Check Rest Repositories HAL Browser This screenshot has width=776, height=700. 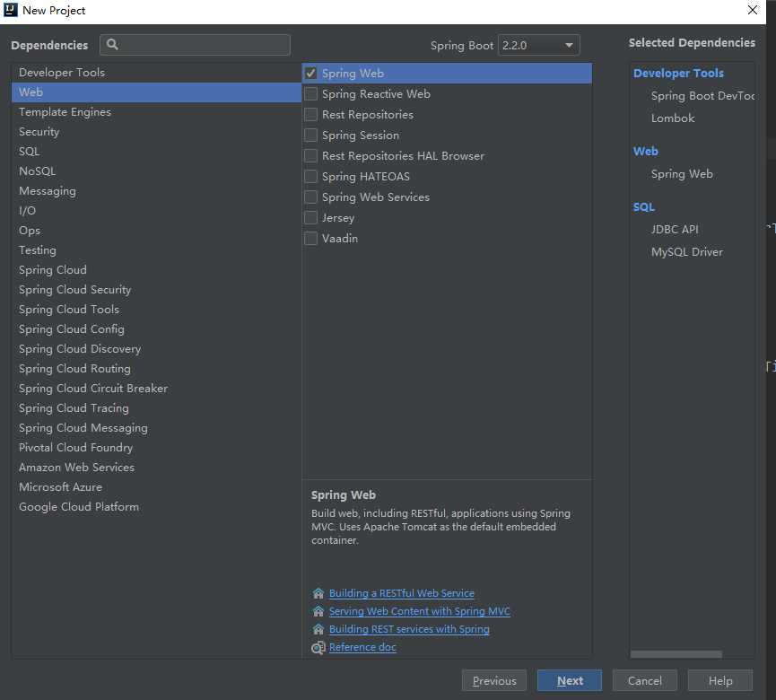click(310, 155)
